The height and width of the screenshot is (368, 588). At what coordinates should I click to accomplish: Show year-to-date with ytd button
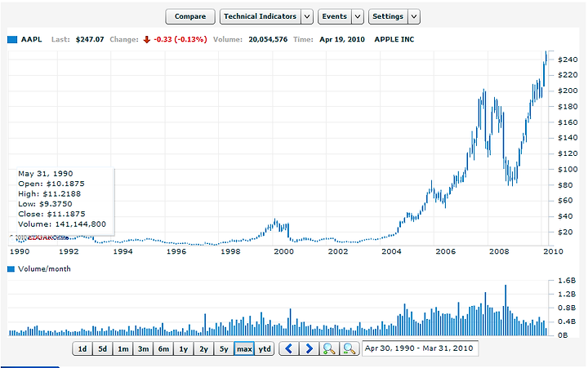click(265, 349)
